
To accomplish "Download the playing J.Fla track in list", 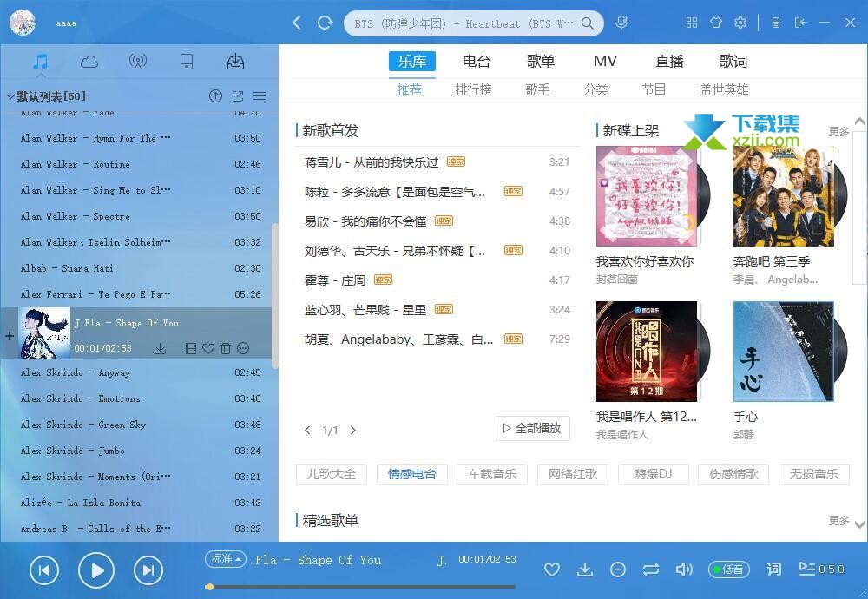I will (160, 348).
